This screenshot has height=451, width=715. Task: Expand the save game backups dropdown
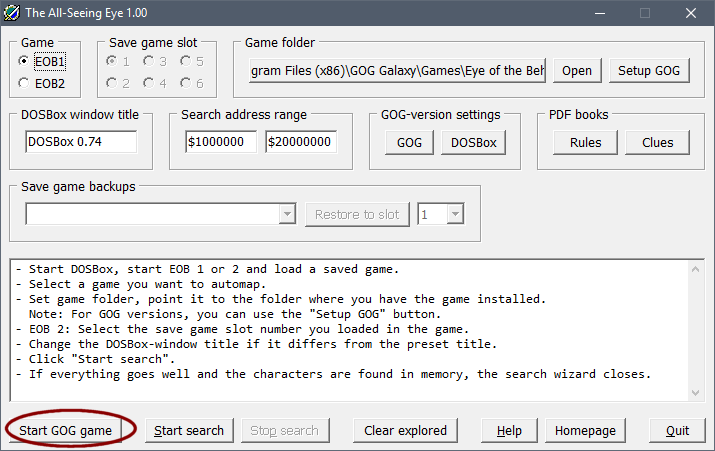[288, 214]
